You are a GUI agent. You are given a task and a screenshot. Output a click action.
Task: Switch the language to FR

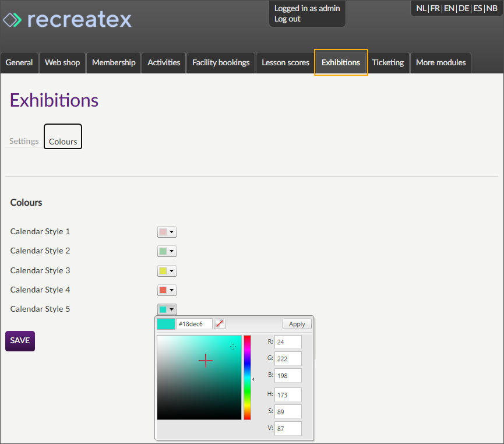click(435, 8)
